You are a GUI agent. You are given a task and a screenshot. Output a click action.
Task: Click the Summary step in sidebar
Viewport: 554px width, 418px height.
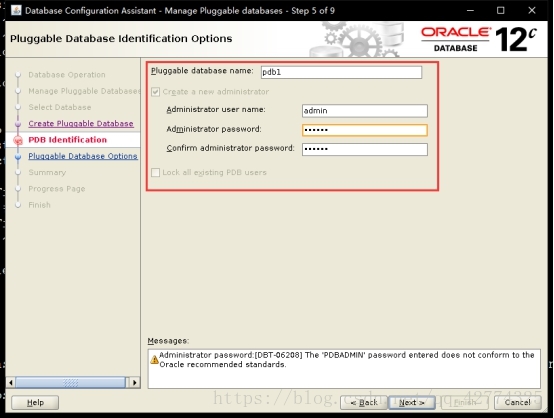(x=47, y=172)
